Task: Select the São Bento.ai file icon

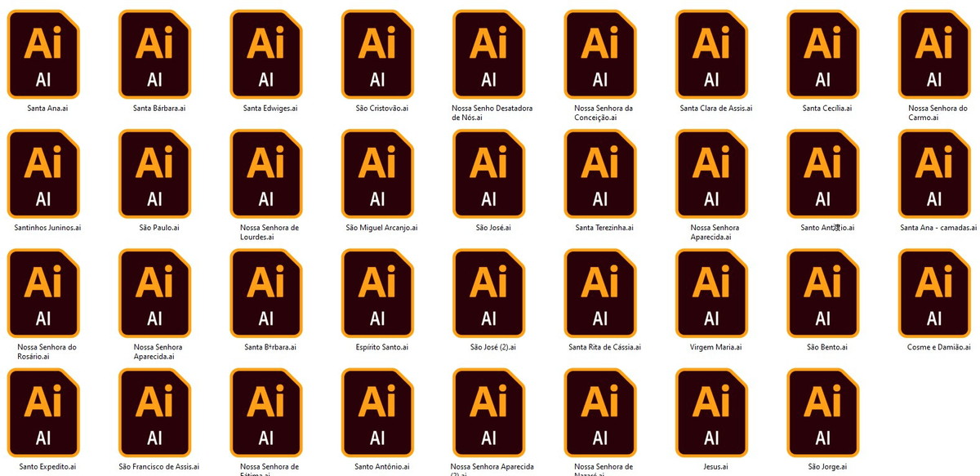Action: coord(823,293)
